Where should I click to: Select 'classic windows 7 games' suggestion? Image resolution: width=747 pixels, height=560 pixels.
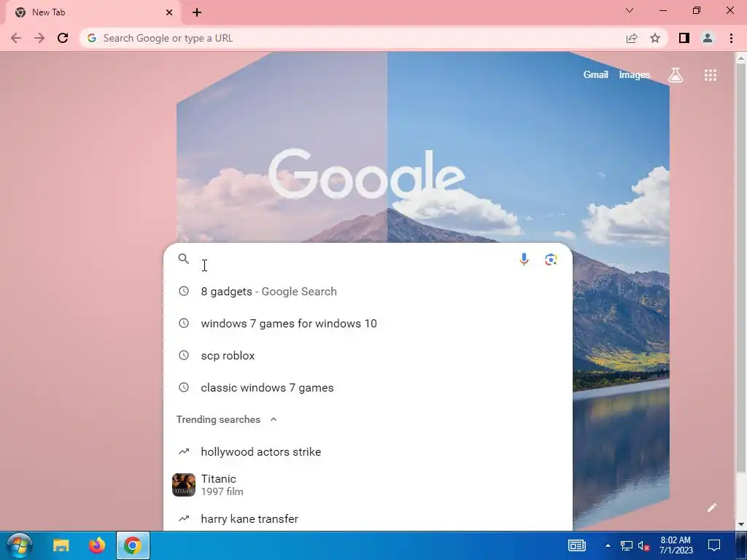(368, 388)
